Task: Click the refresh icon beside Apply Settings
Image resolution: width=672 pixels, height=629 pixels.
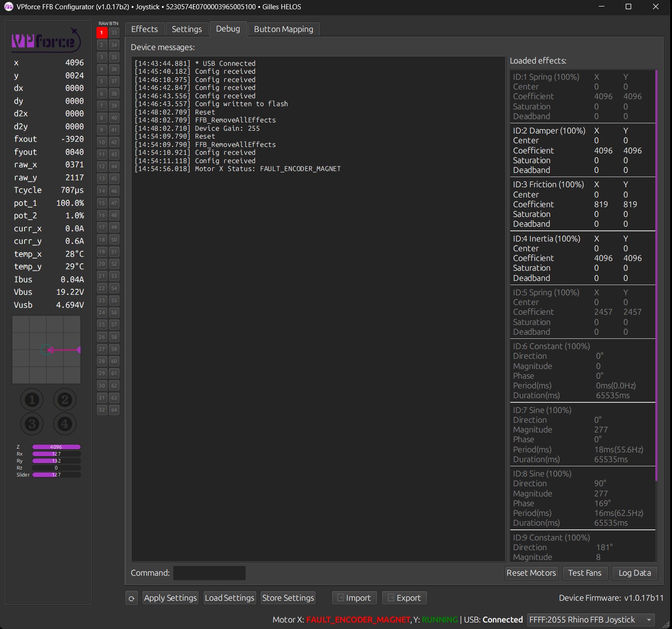Action: pos(132,598)
